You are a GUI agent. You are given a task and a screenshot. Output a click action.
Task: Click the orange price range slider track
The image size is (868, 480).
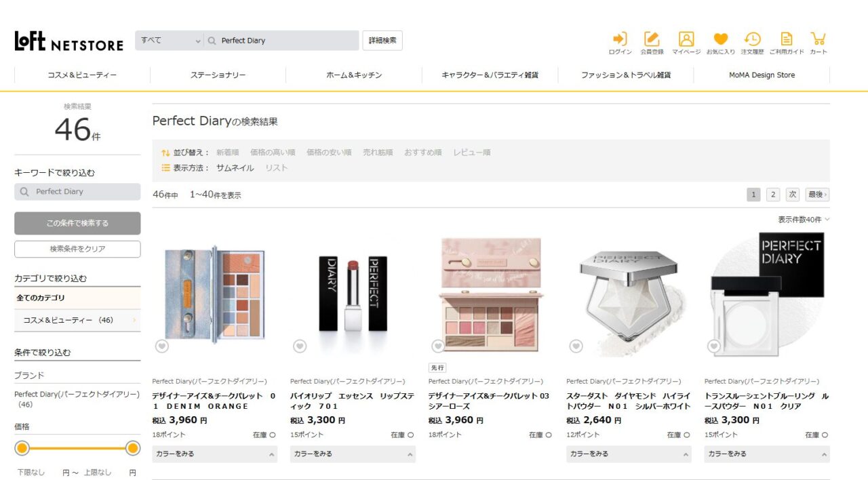pos(77,448)
